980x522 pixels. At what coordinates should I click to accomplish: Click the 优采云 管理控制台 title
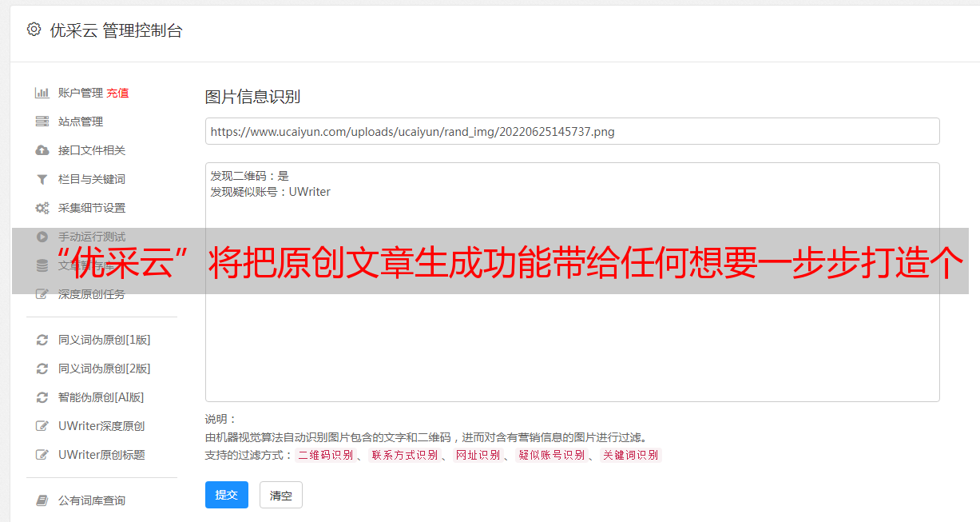click(116, 30)
